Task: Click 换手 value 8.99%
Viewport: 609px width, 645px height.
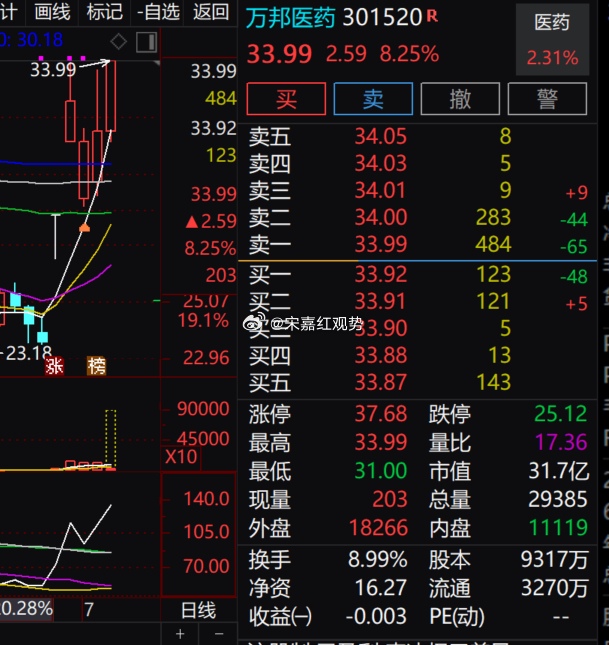Action: click(x=377, y=559)
